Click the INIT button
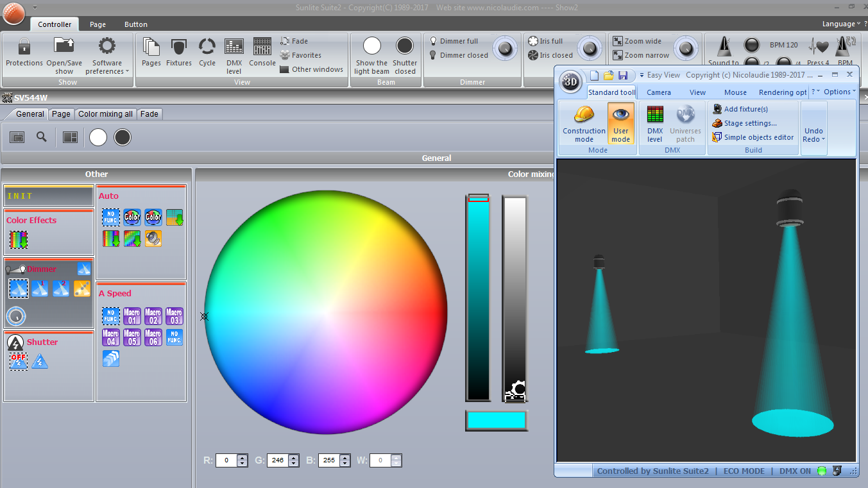Screen dimensions: 868x488 point(49,196)
